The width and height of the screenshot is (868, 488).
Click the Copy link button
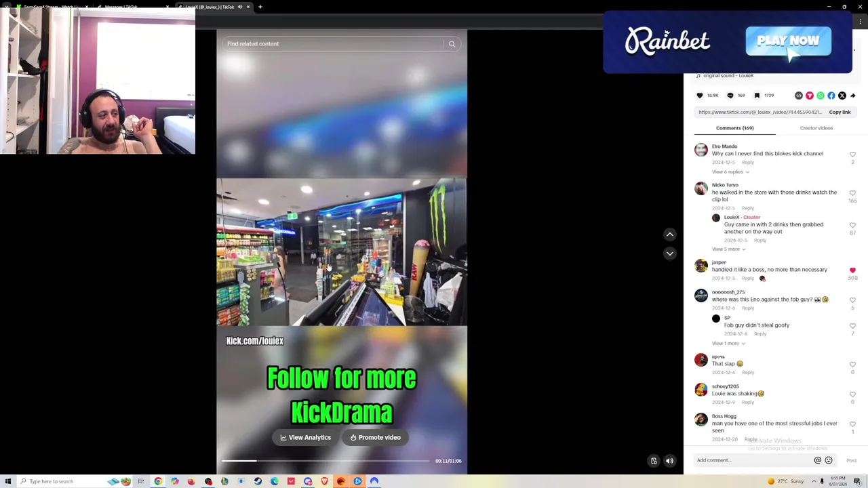[840, 113]
